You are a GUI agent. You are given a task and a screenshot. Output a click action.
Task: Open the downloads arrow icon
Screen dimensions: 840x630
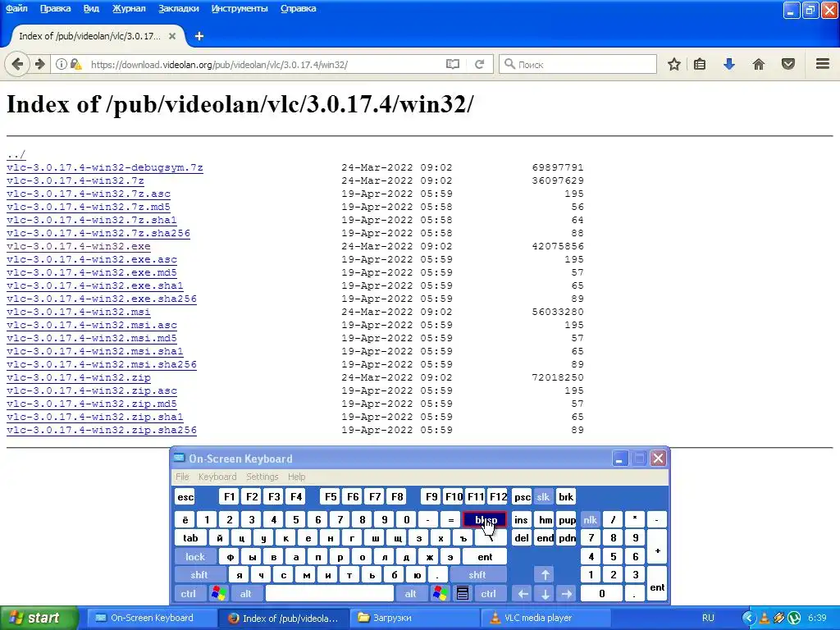coord(729,64)
